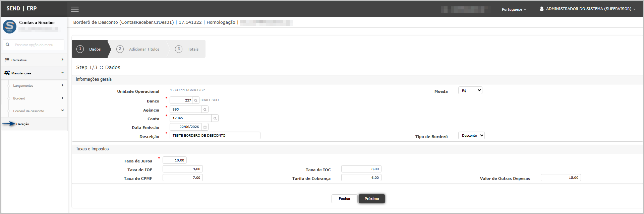Click the administrator user icon
Screen dimensions: 644x214
pos(542,9)
